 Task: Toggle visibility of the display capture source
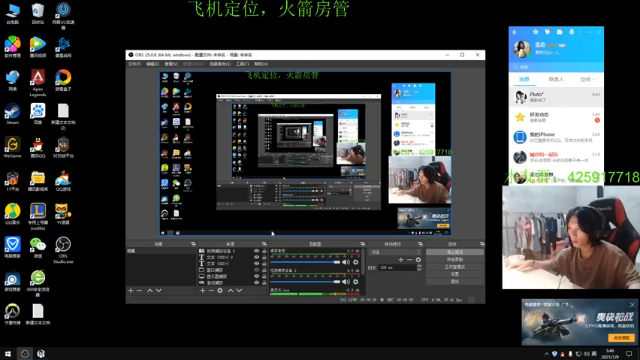[256, 276]
